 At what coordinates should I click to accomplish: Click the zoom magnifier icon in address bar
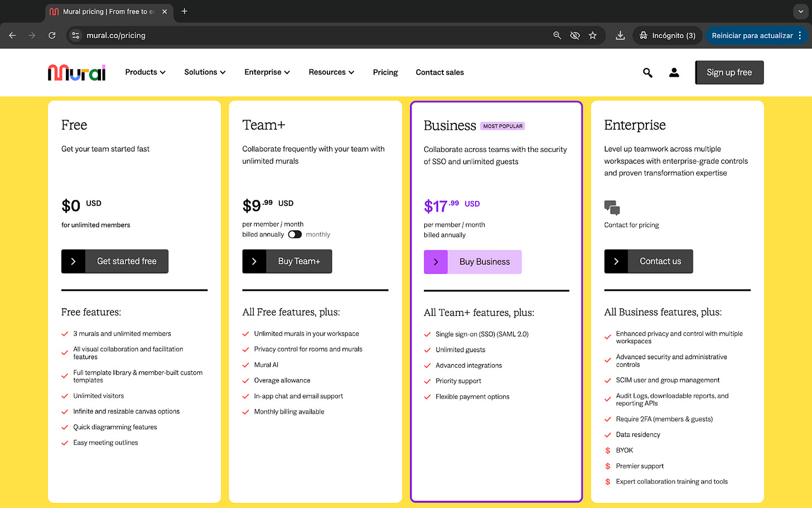(x=557, y=35)
